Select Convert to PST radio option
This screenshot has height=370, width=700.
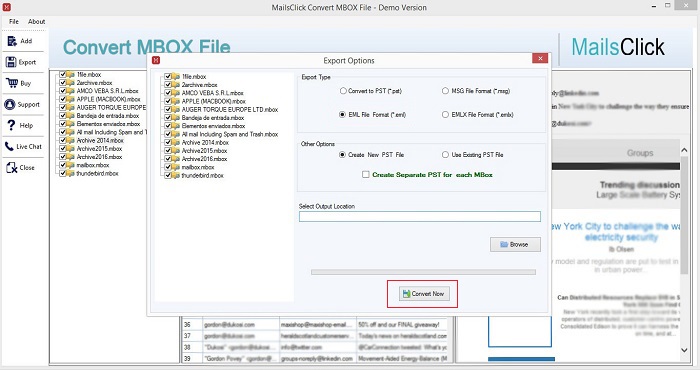[x=343, y=91]
